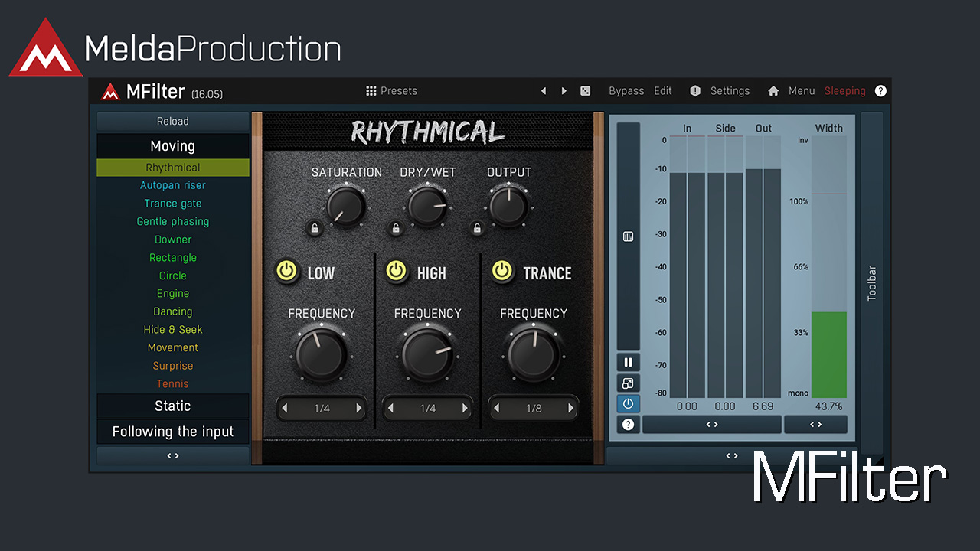Expand the Following the input category
The width and height of the screenshot is (980, 551).
[172, 432]
